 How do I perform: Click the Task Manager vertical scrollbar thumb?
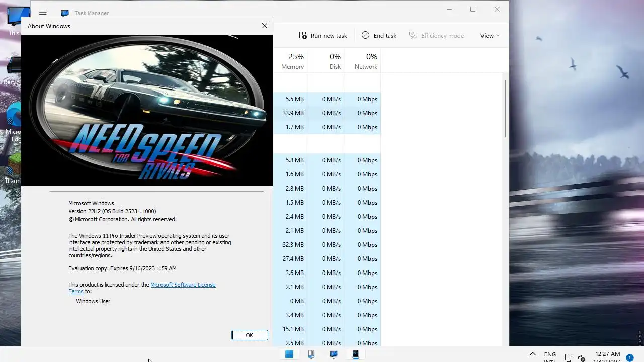coord(505,108)
